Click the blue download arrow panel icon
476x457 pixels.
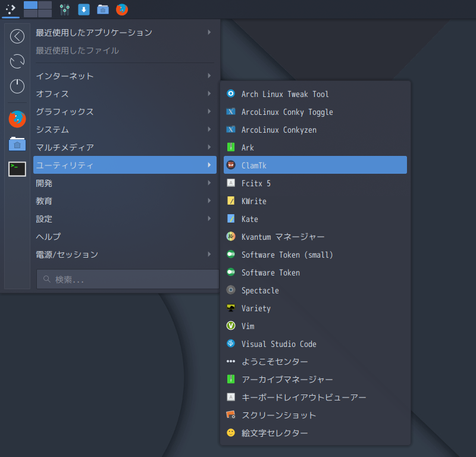(84, 10)
